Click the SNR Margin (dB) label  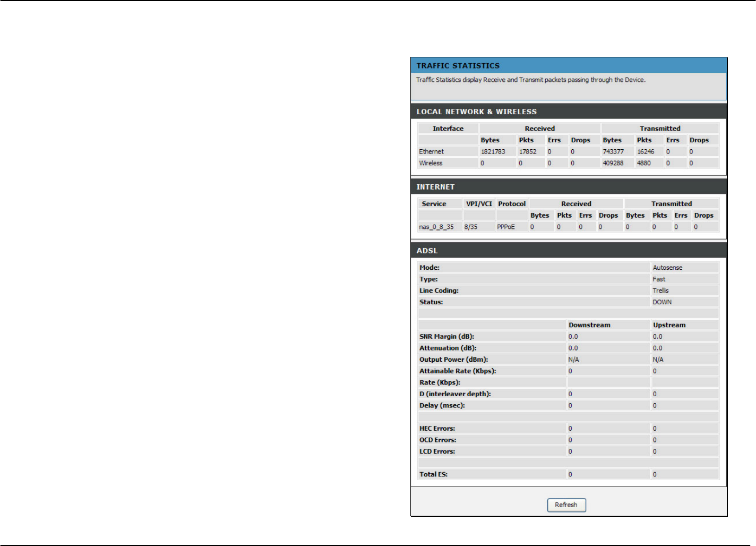click(446, 337)
